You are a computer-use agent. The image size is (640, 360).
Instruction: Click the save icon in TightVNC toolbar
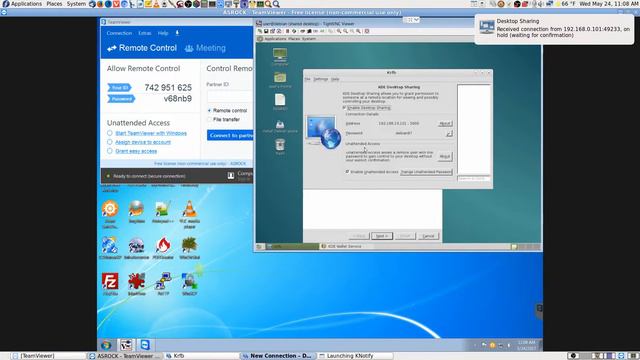tap(266, 31)
